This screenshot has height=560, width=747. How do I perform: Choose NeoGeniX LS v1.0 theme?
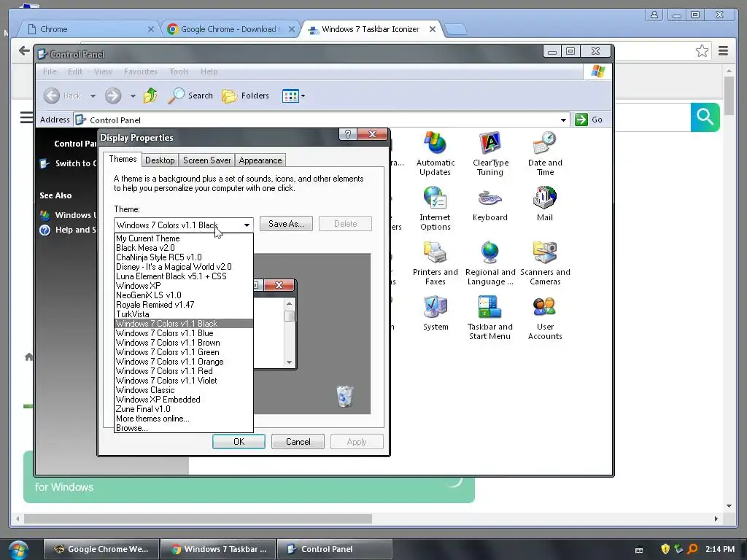coord(184,295)
